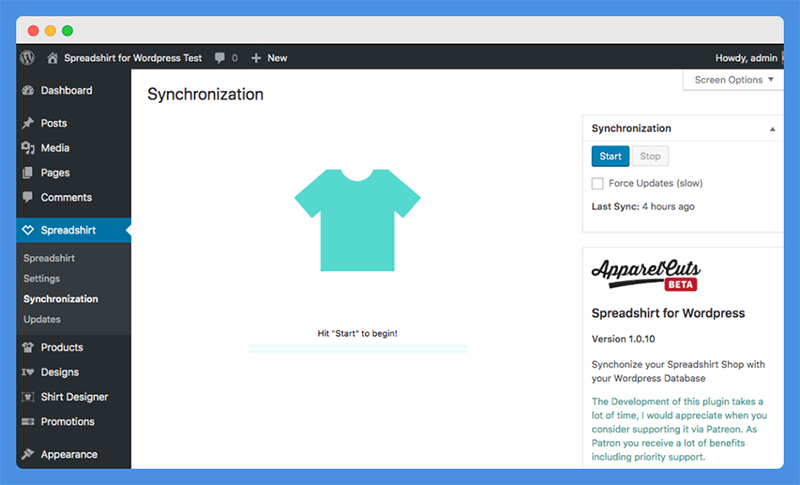Open Promotions menu item
This screenshot has height=485, width=800.
[x=68, y=422]
